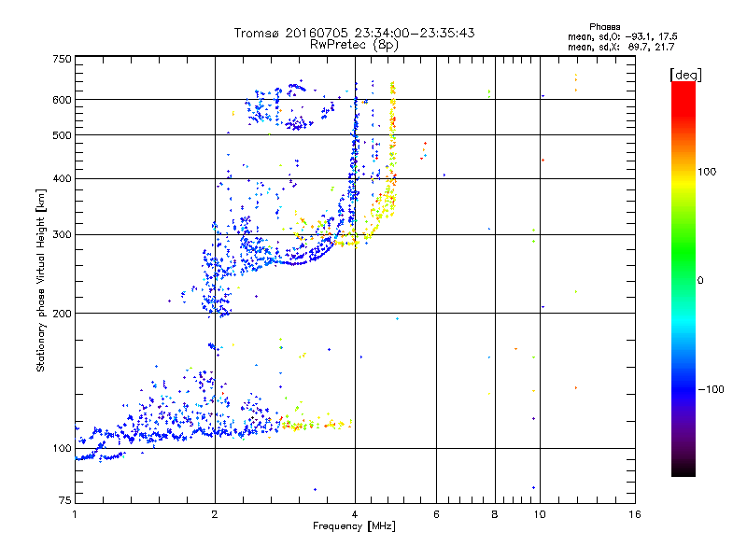747x560 pixels.
Task: Click the 'mean, sd,X: 89.7, 21.7' line
Action: pos(621,47)
